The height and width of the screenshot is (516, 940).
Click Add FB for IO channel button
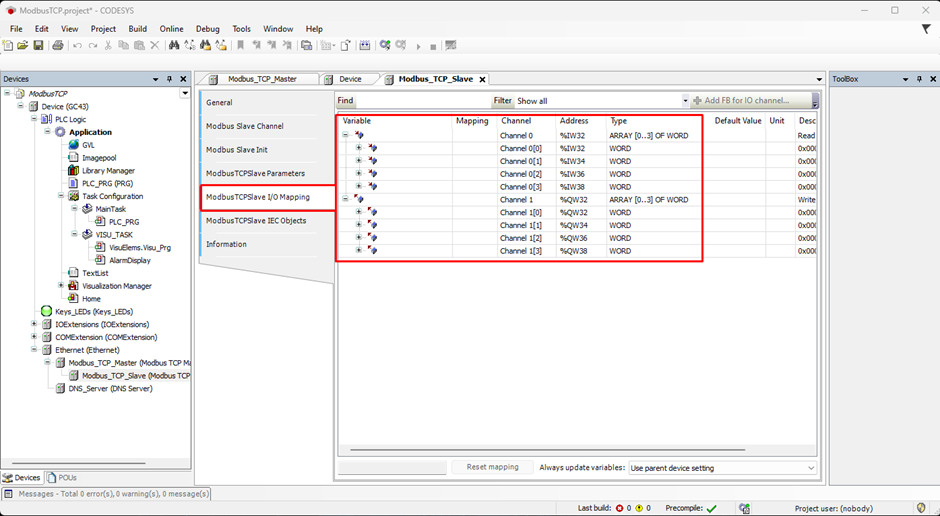click(x=751, y=101)
